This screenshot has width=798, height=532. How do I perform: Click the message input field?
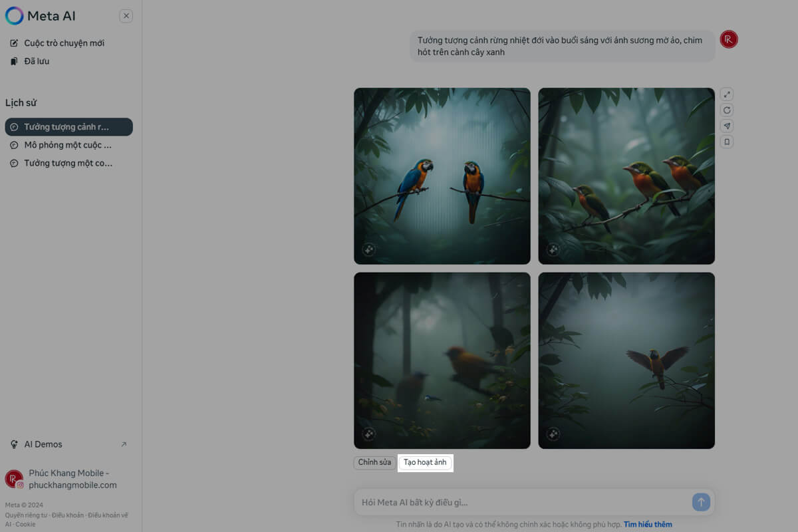[522, 502]
